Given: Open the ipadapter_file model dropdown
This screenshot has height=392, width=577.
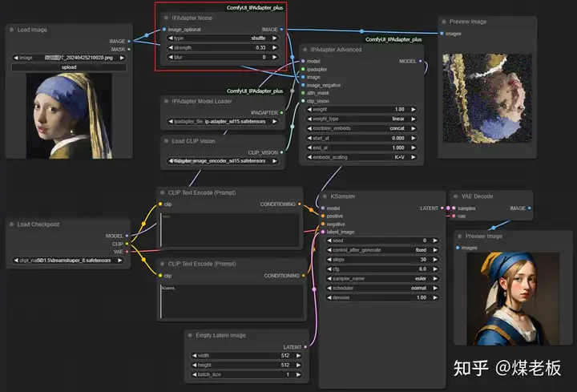Looking at the screenshot, I should [222, 122].
